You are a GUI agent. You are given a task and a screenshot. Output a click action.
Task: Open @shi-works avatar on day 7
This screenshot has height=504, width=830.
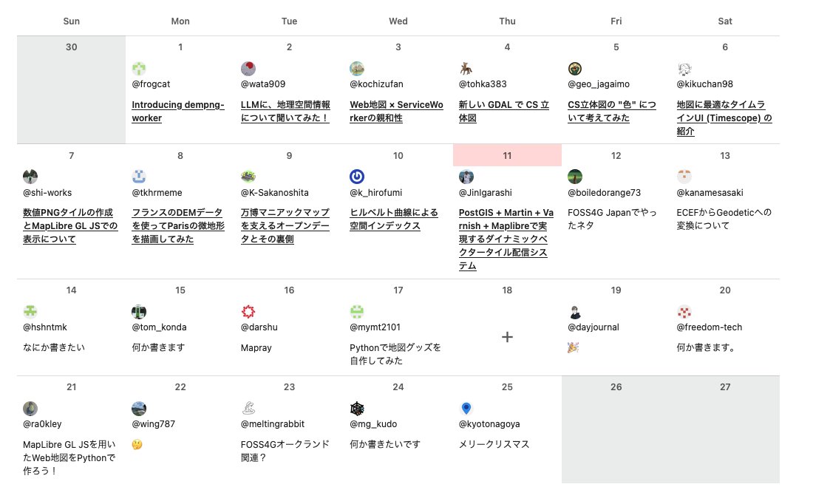pyautogui.click(x=30, y=177)
